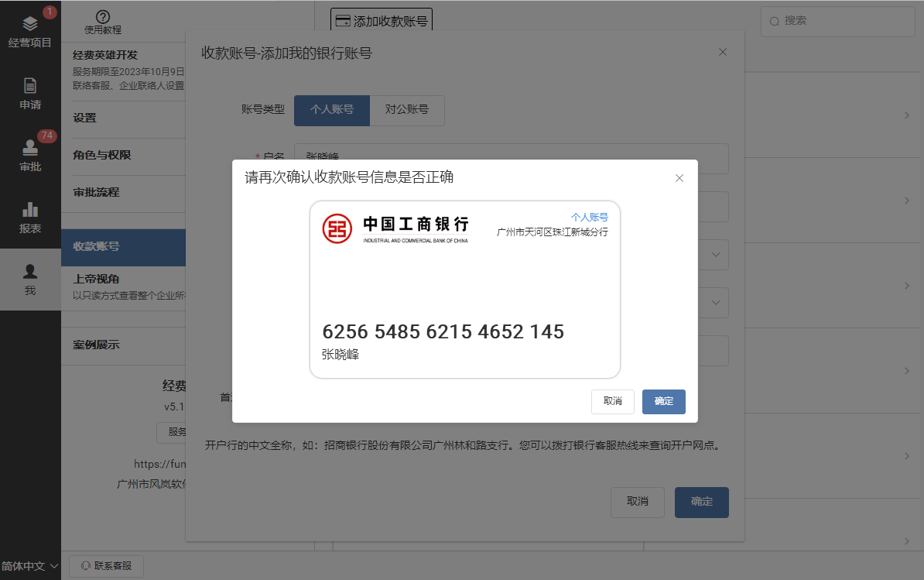Click the 经费英雄开发 heading in settings panel
Screen dimensions: 924x580
pyautogui.click(x=105, y=56)
